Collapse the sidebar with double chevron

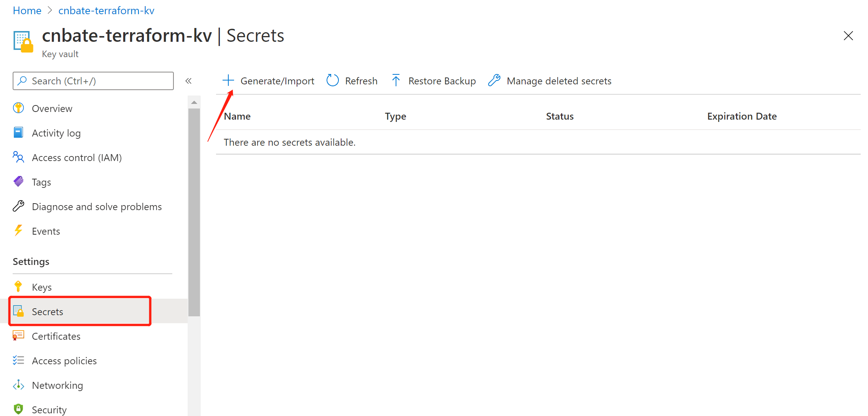point(188,81)
